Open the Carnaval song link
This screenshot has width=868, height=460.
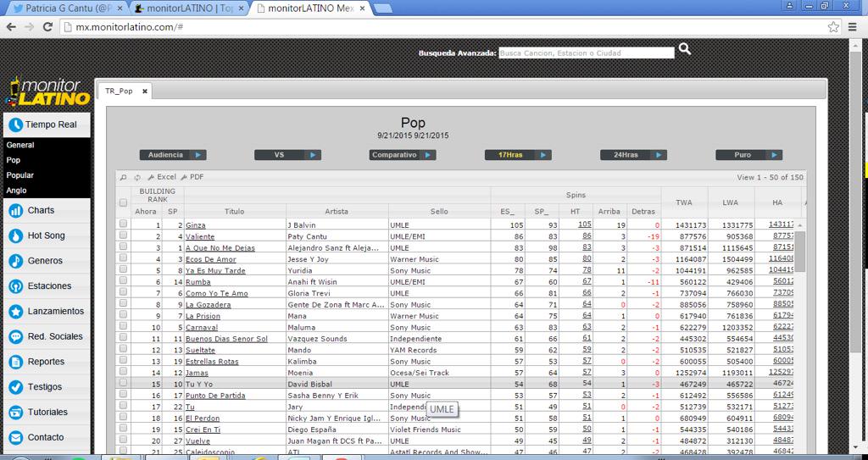coord(202,328)
